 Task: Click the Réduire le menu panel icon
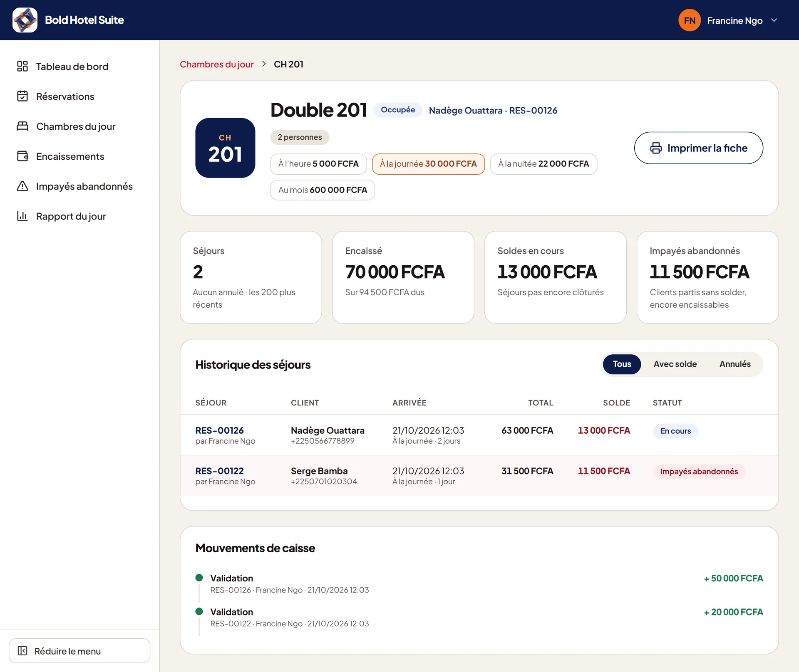tap(22, 651)
